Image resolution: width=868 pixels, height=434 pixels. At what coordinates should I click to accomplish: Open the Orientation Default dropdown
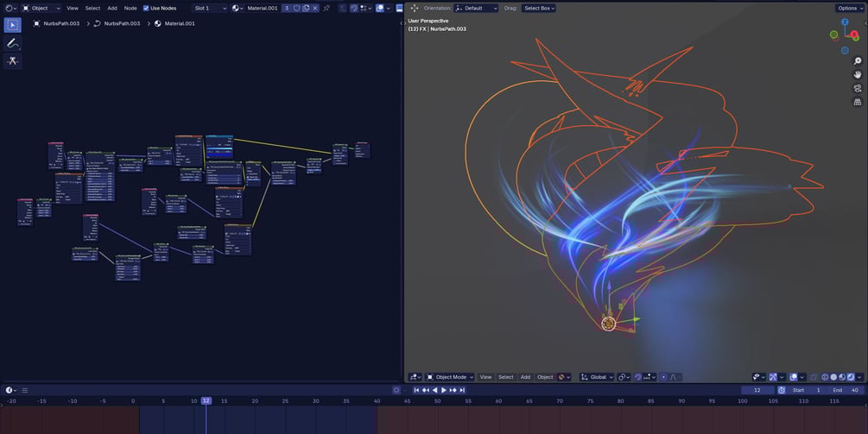476,9
